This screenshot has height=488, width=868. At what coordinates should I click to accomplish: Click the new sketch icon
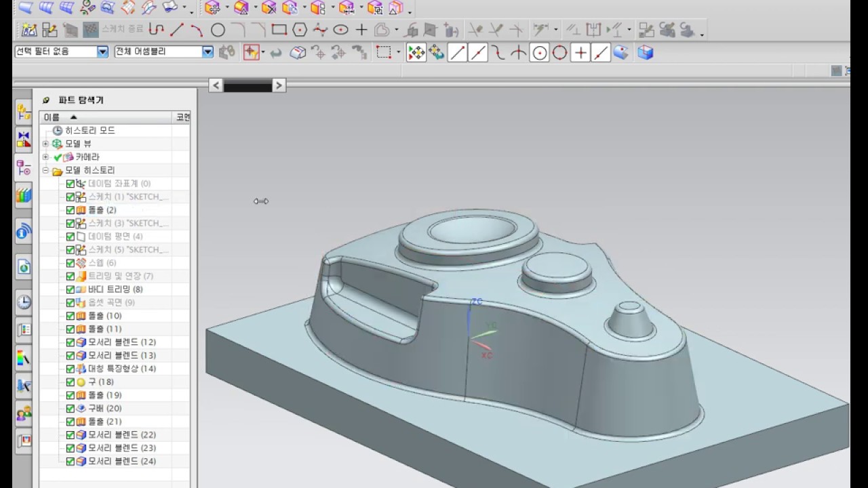click(29, 30)
